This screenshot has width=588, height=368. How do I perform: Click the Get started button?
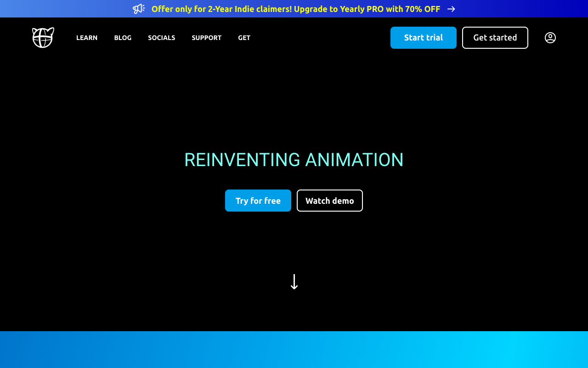(x=495, y=38)
